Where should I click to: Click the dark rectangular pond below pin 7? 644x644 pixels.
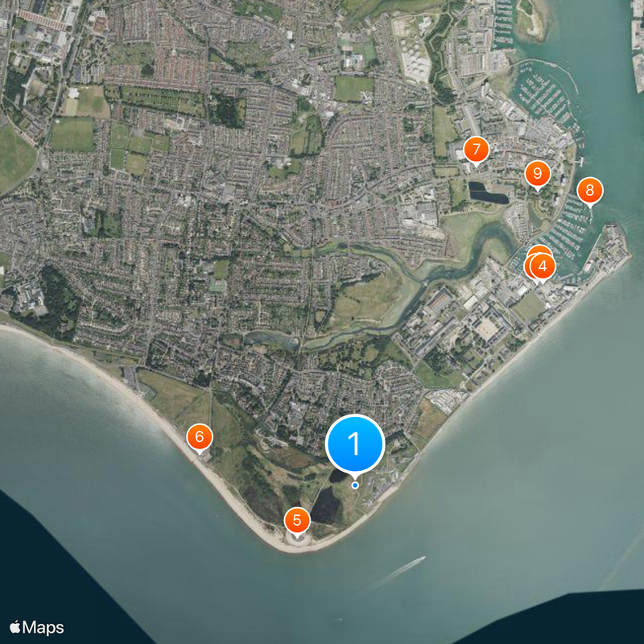[489, 193]
